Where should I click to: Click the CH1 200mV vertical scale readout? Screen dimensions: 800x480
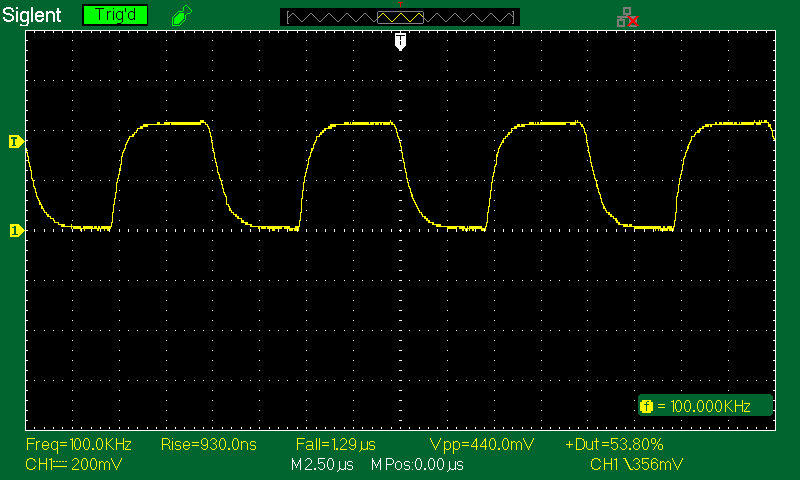coord(73,465)
